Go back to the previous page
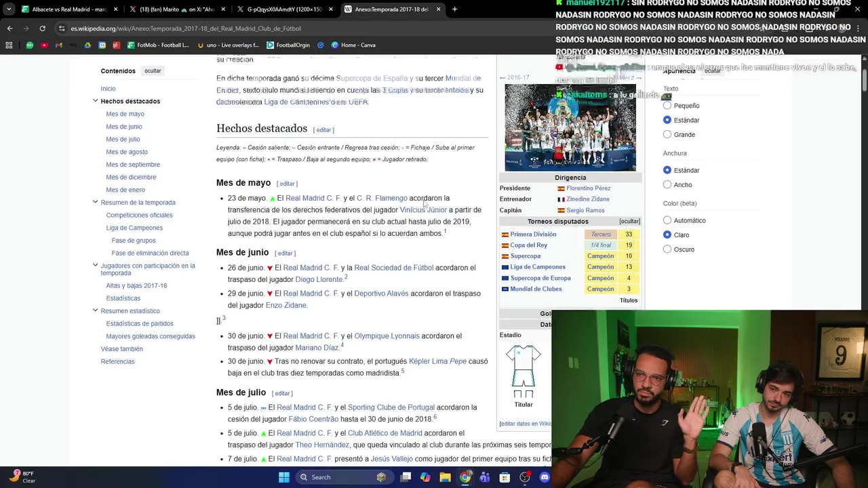Image resolution: width=868 pixels, height=488 pixels. click(9, 28)
